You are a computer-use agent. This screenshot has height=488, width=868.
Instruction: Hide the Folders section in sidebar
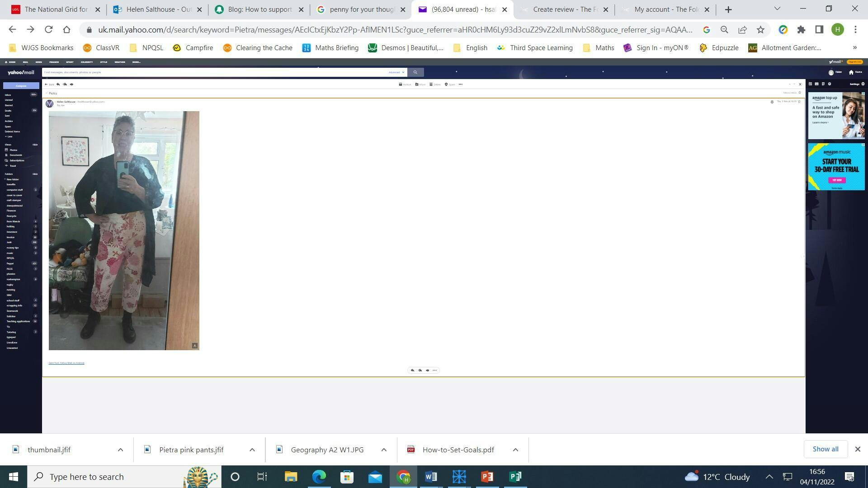click(35, 174)
